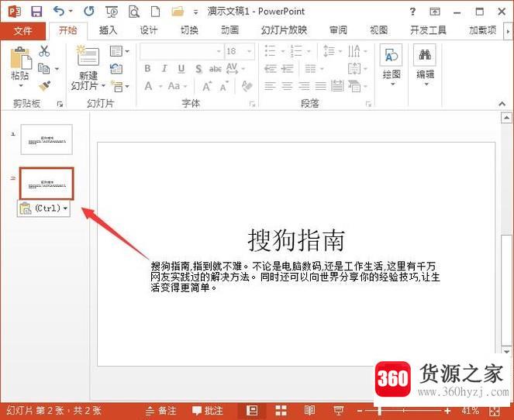Screen dimensions: 514x420
Task: Open PowerPoint Help question mark
Action: coord(412,12)
